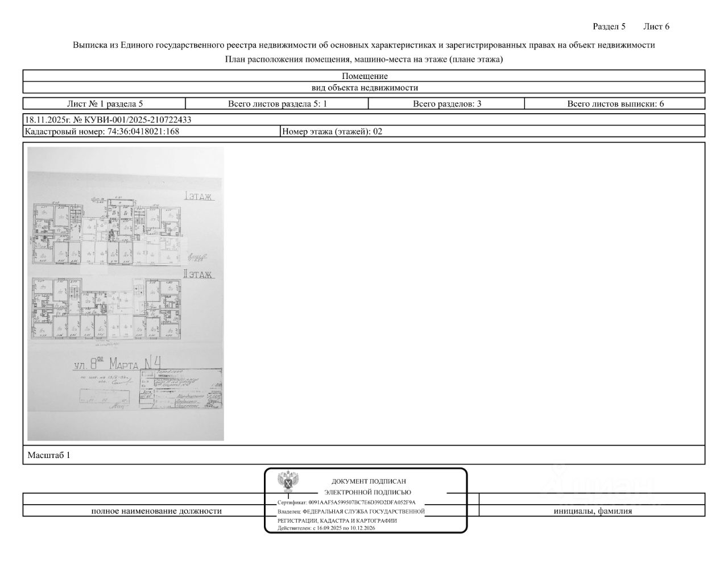Select the "Раздел 5" header text

[609, 26]
